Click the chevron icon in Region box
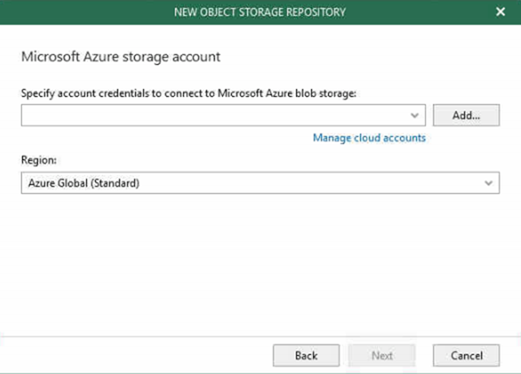The image size is (521, 374). coord(488,183)
